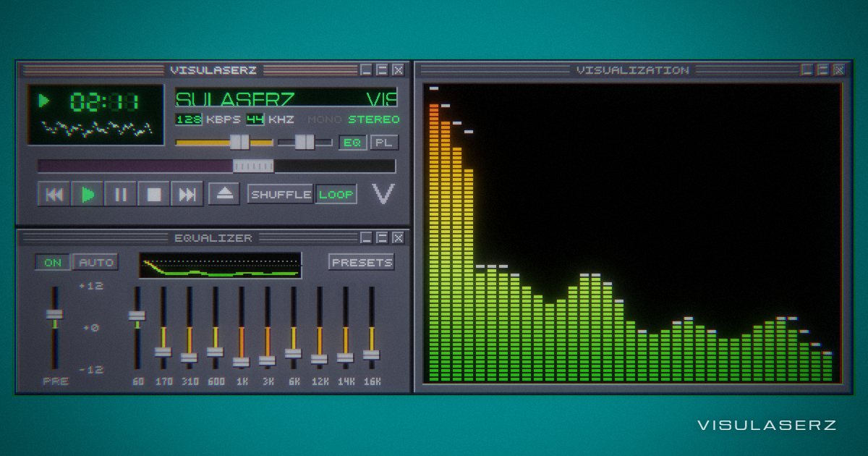Stop playback with the square button
The width and height of the screenshot is (868, 456).
154,194
